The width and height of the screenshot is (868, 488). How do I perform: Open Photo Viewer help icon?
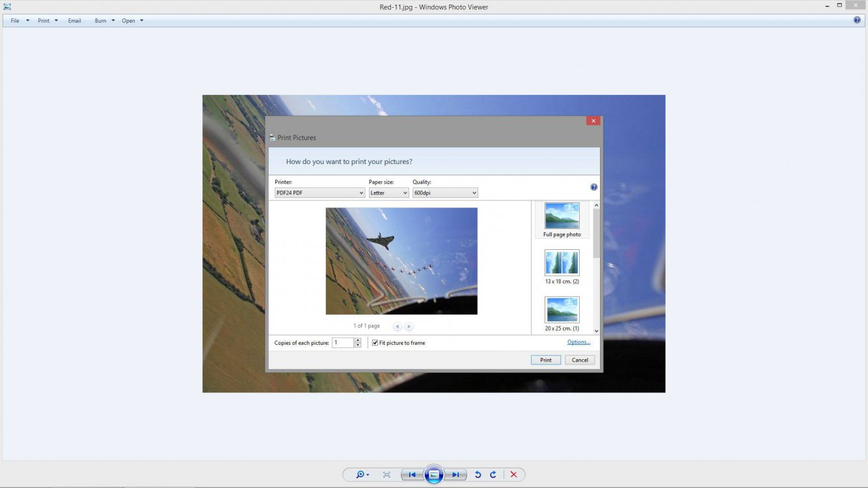pos(857,20)
